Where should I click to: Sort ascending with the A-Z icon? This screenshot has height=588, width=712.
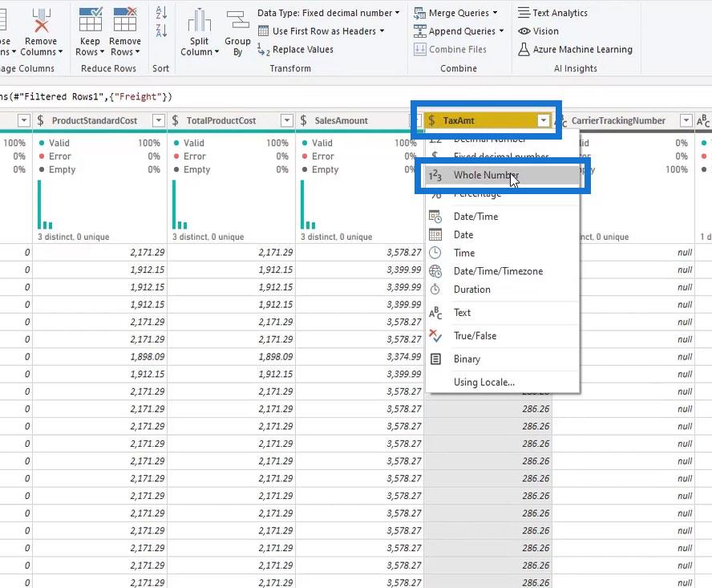pyautogui.click(x=161, y=12)
